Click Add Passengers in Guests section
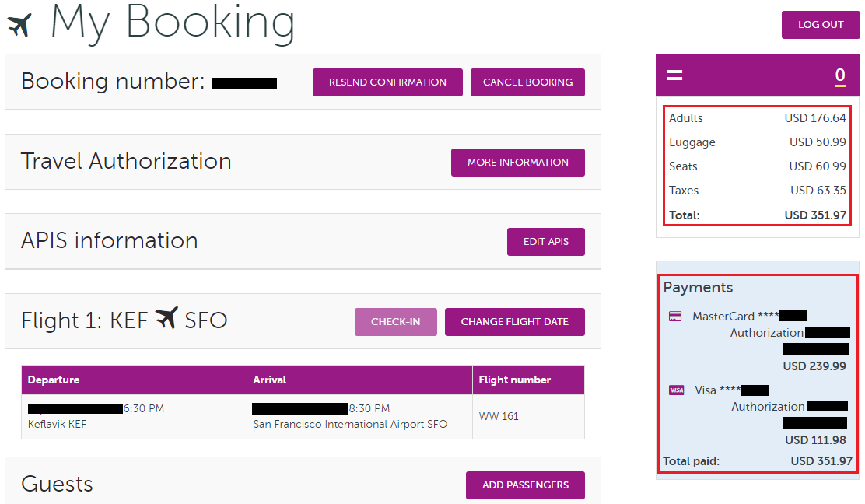The image size is (865, 504). [x=525, y=485]
